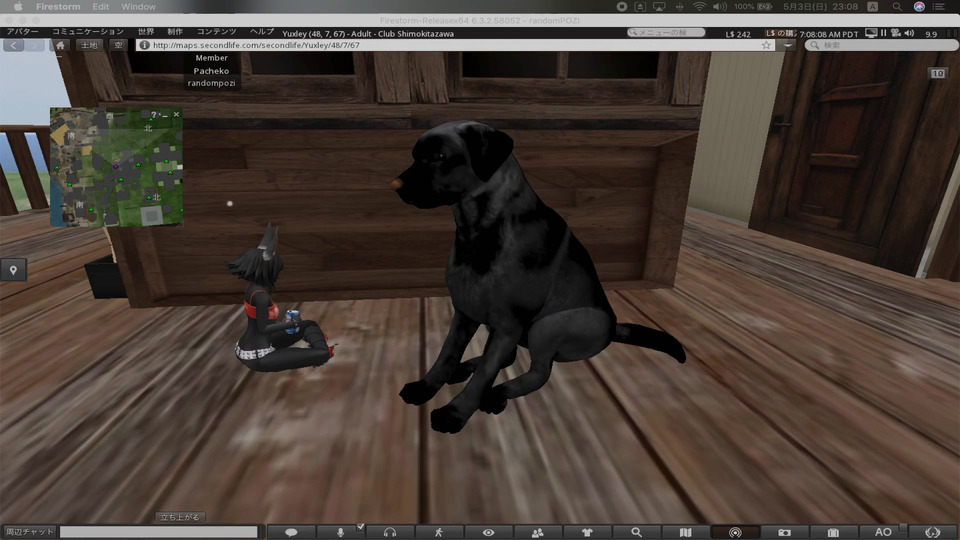Open the macOS Apple menu
The height and width of the screenshot is (540, 960).
18,7
